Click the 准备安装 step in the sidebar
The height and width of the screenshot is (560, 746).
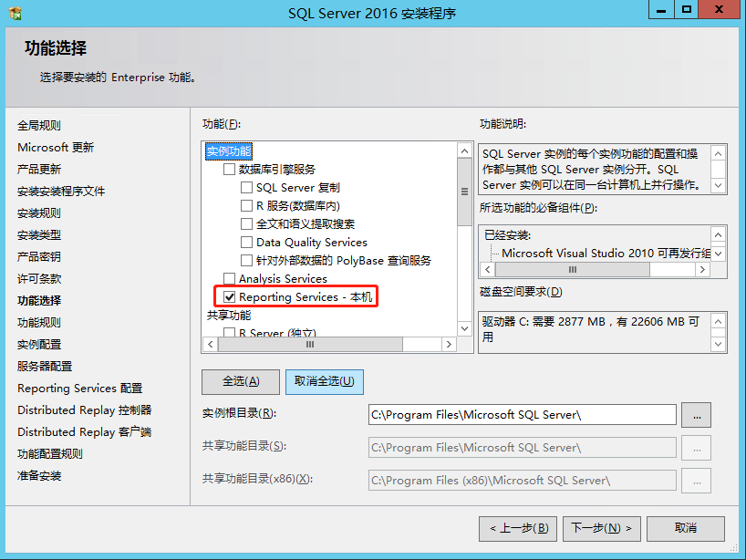pos(39,476)
